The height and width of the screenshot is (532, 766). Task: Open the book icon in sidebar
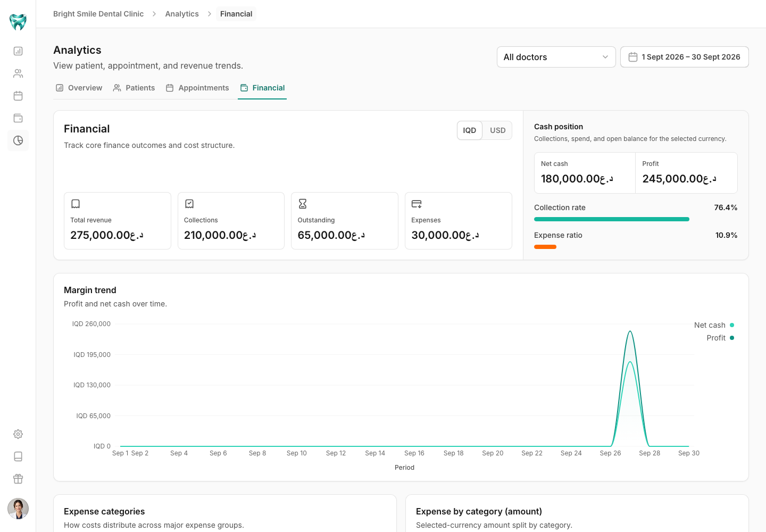coord(18,456)
